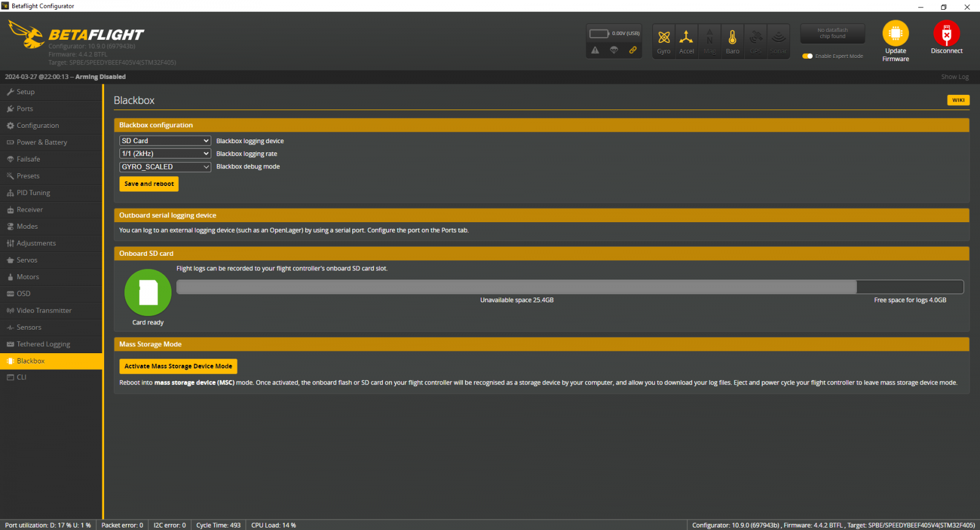Click CPU Load 14 % status
Viewport: 980px width, 530px height.
click(274, 525)
